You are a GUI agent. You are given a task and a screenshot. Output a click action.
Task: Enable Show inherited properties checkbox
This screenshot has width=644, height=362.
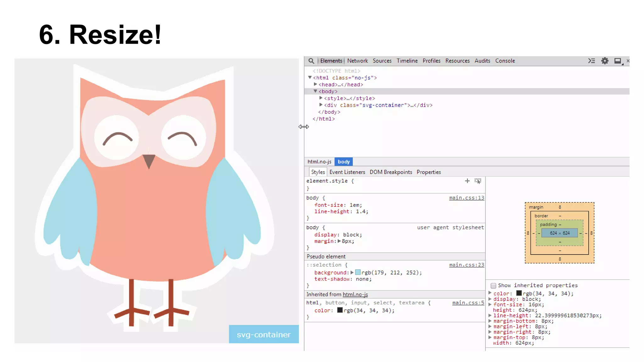pos(493,286)
